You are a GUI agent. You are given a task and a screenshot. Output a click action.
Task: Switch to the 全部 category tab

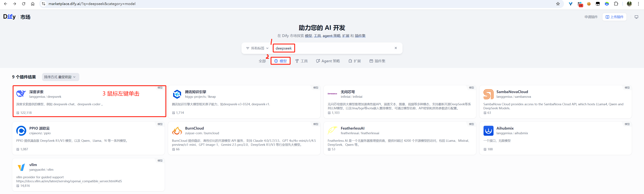(262, 61)
